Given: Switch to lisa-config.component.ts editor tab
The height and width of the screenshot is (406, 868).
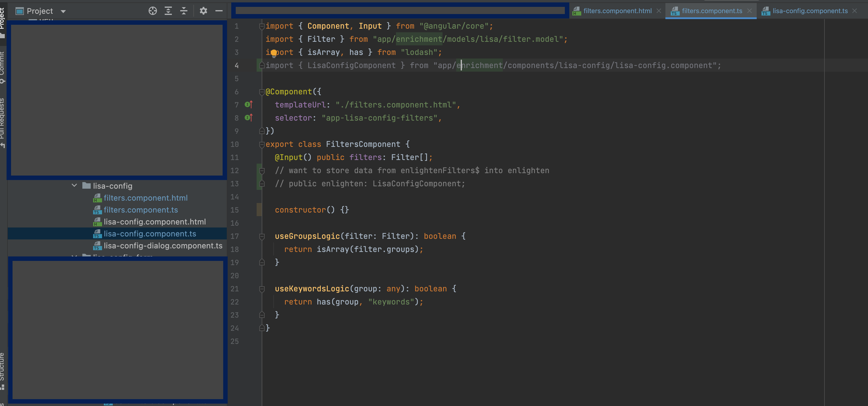Looking at the screenshot, I should pos(810,11).
